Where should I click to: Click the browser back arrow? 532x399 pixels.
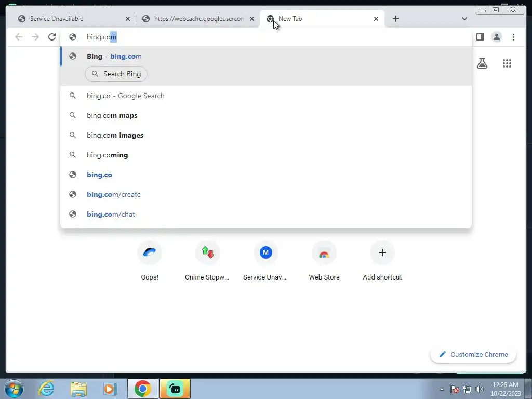[x=19, y=37]
